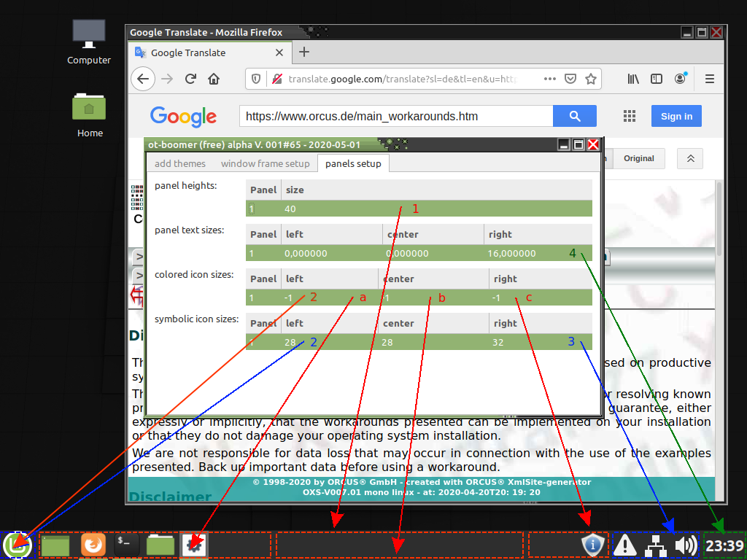This screenshot has height=560, width=747.
Task: Switch to the window frame setup tab
Action: [266, 164]
